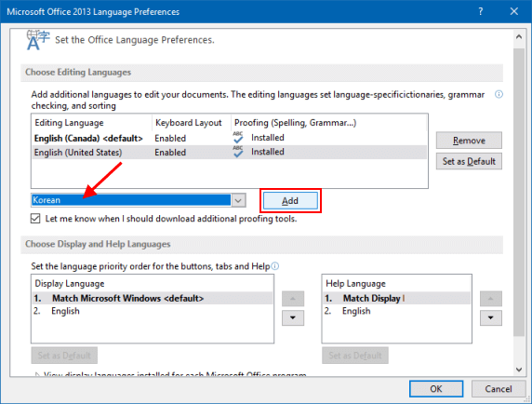The image size is (532, 404).
Task: Select 'English' in Help Language list
Action: point(396,311)
